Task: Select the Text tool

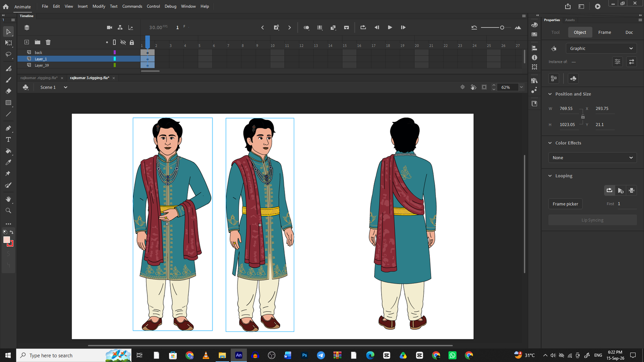Action: (x=8, y=140)
